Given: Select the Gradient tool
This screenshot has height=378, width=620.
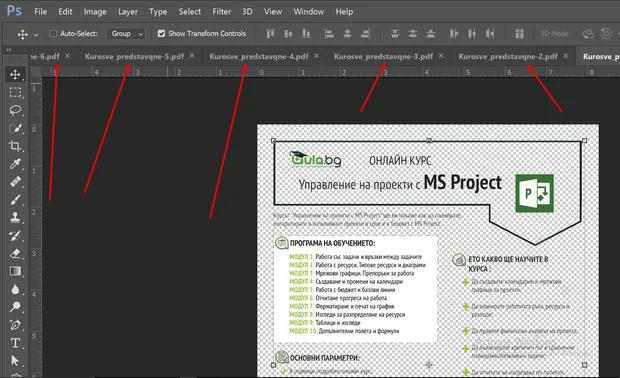Looking at the screenshot, I should click(15, 271).
